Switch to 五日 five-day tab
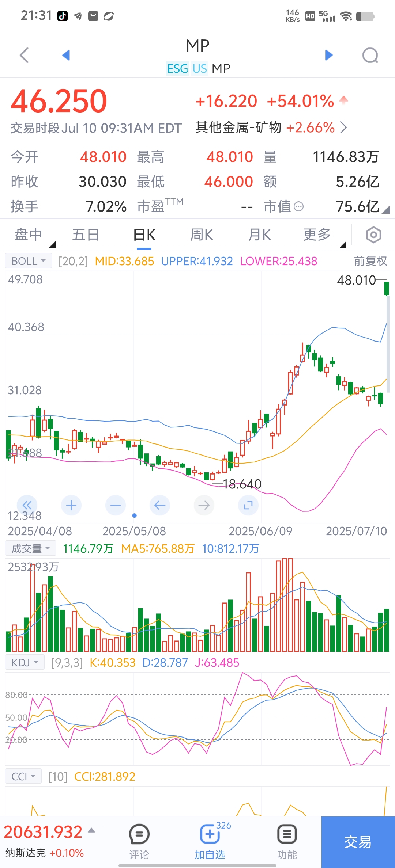Viewport: 395px width, 868px height. click(86, 235)
